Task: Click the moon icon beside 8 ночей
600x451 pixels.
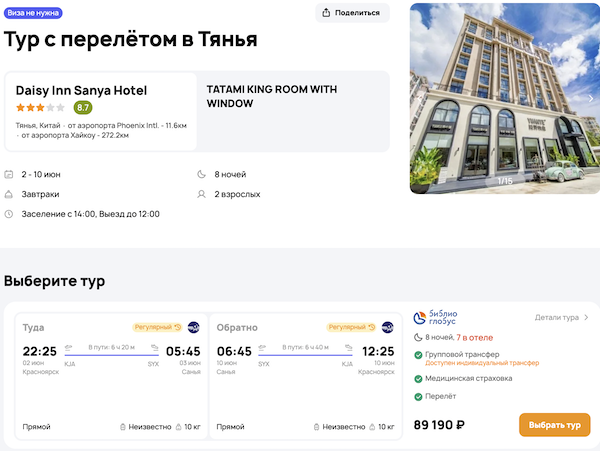Action: 204,175
